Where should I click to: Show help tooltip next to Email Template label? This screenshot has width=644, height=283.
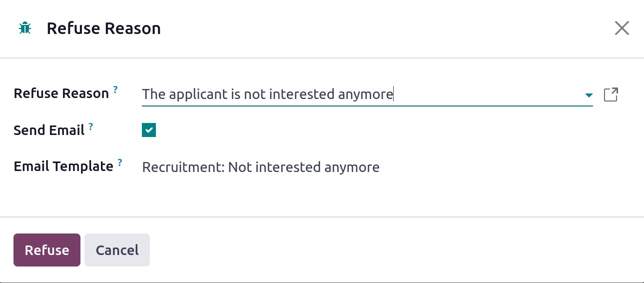tap(120, 162)
